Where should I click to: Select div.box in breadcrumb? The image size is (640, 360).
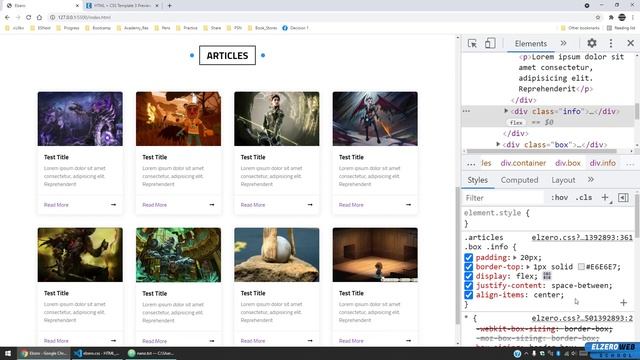567,163
